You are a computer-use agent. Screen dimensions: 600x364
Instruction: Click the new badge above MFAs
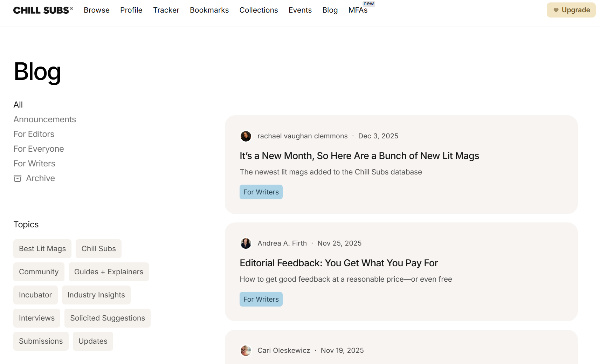369,4
